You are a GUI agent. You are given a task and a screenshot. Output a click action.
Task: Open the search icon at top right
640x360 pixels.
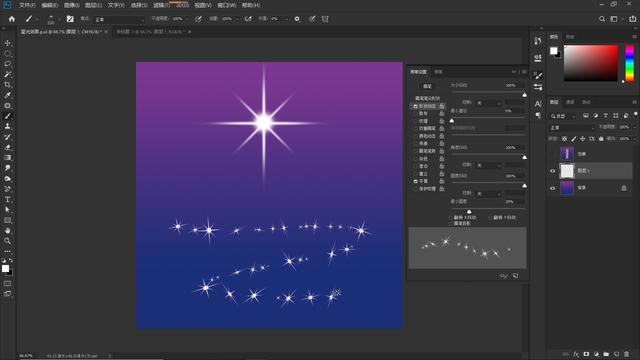click(x=602, y=19)
